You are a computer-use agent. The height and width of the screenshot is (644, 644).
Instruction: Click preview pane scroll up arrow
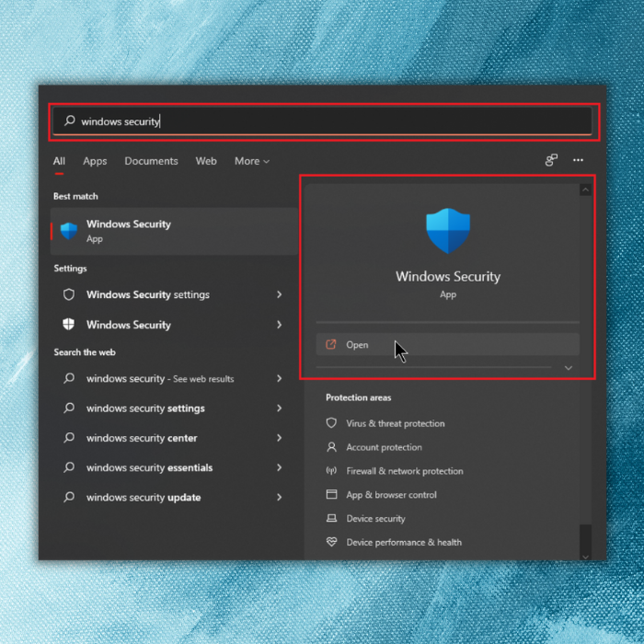[x=586, y=190]
